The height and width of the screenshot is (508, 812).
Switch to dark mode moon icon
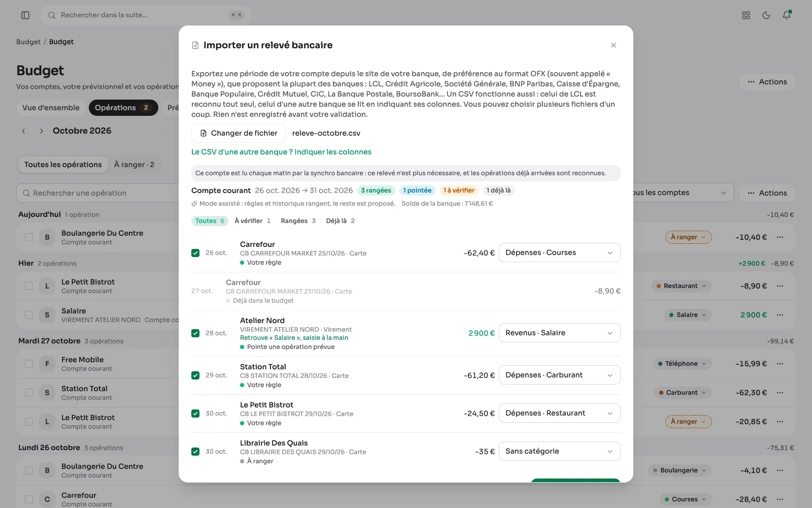point(766,15)
